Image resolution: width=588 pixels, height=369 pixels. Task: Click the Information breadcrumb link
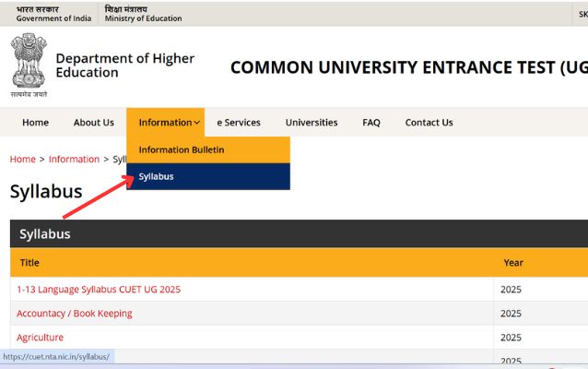[x=75, y=160]
